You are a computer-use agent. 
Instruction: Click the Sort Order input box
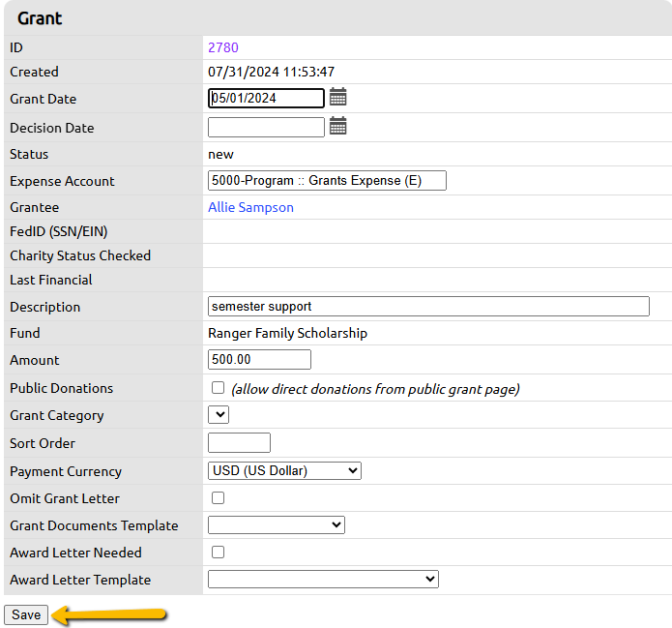239,442
